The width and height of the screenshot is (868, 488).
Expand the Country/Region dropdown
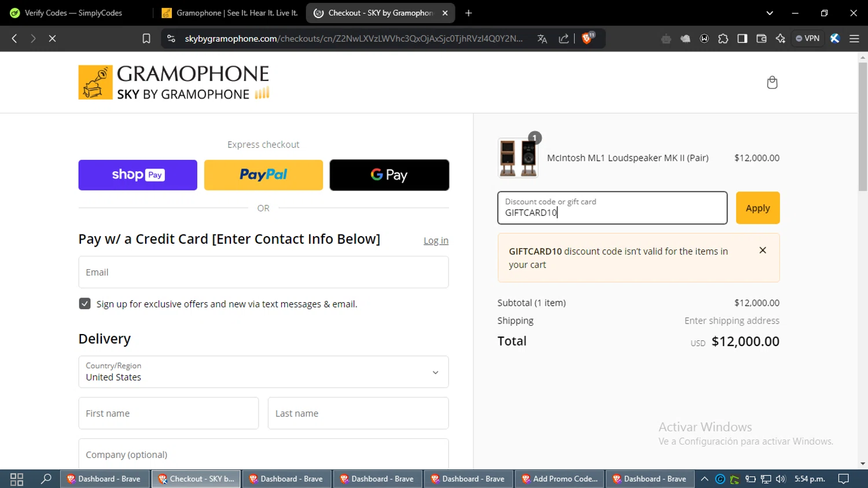(x=263, y=372)
